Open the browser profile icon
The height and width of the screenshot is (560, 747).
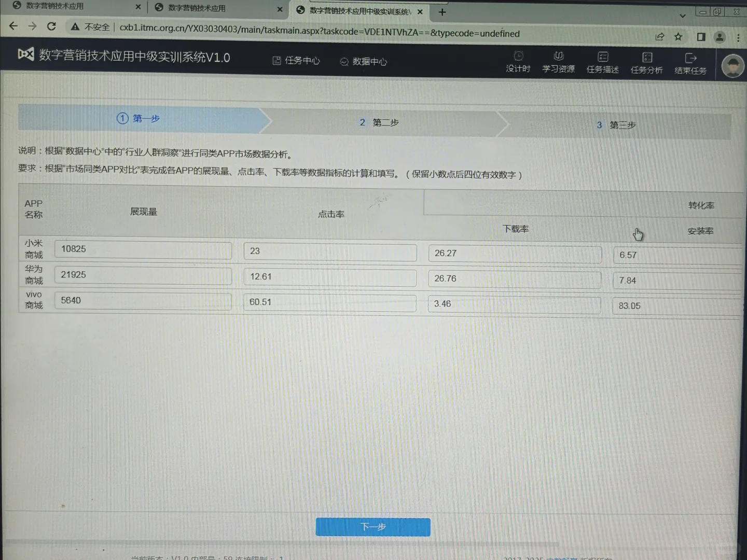coord(720,37)
